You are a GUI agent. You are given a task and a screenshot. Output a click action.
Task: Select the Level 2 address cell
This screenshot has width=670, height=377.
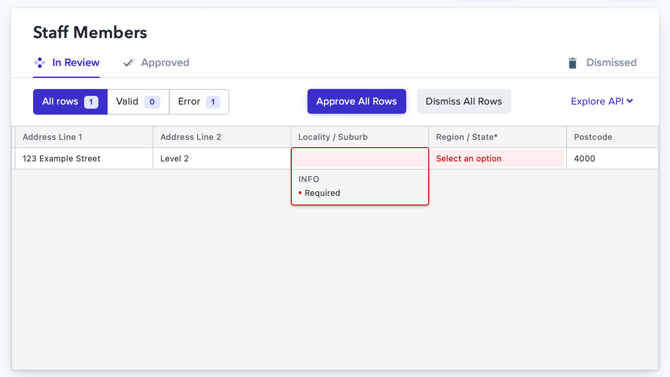click(x=222, y=159)
